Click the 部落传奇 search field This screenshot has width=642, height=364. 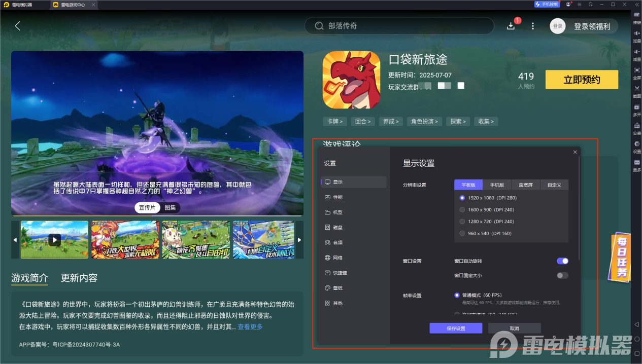click(x=399, y=26)
